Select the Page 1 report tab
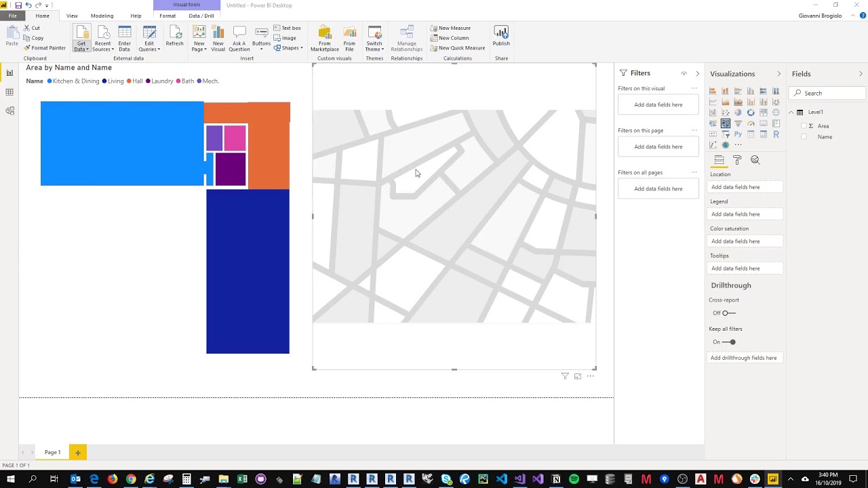This screenshot has width=868, height=488. tap(52, 452)
